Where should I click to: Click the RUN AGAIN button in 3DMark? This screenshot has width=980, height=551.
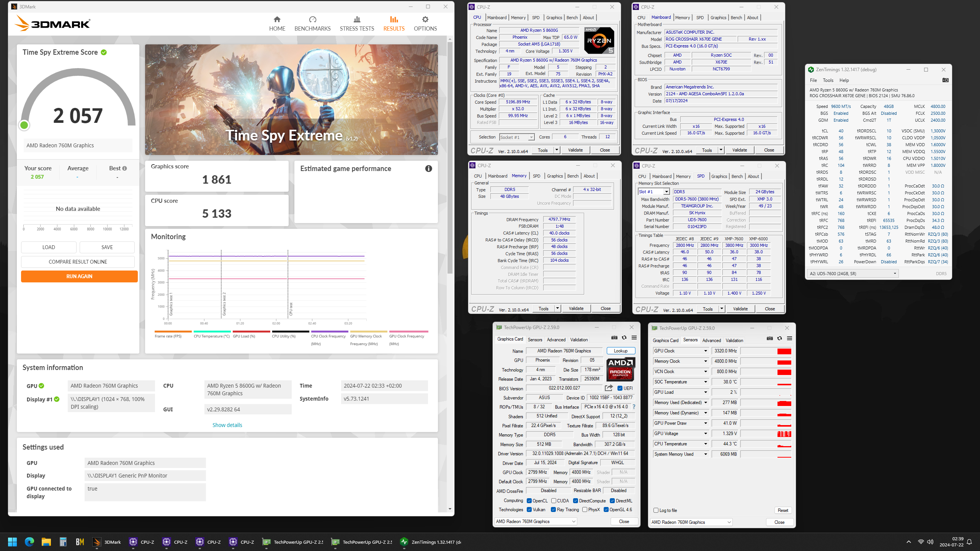[x=79, y=276]
